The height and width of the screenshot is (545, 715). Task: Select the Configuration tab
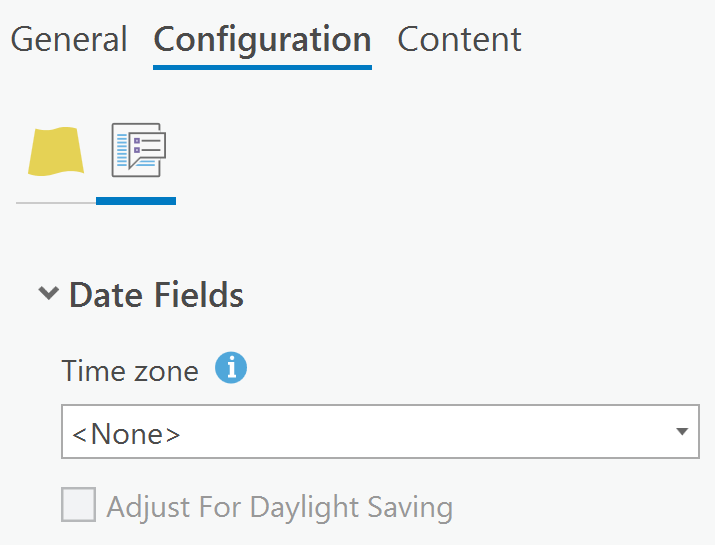point(262,39)
